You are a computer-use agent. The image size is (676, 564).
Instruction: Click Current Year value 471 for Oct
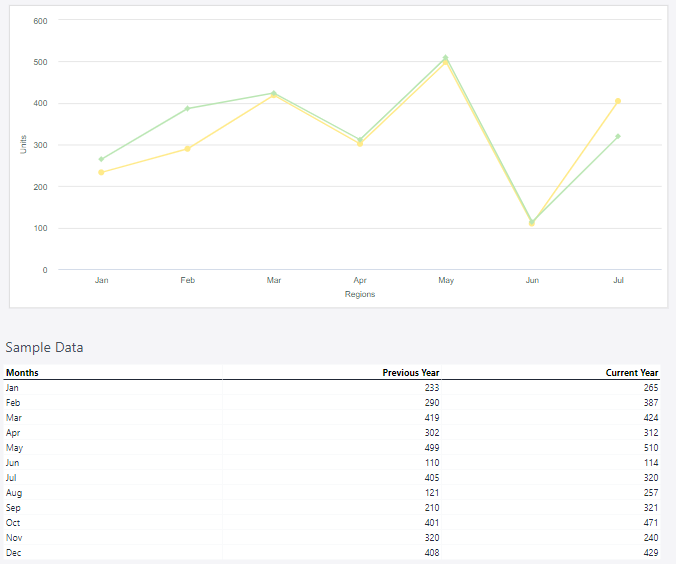[x=650, y=523]
